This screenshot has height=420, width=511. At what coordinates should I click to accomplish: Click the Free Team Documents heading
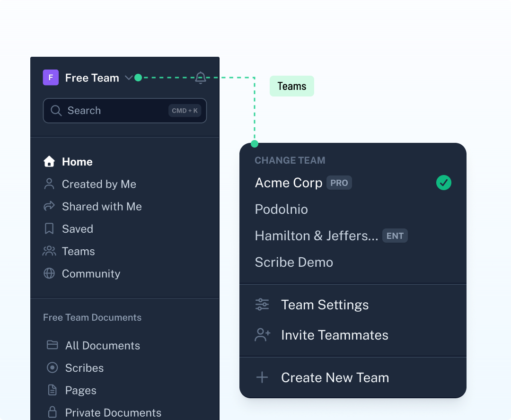[x=92, y=317]
